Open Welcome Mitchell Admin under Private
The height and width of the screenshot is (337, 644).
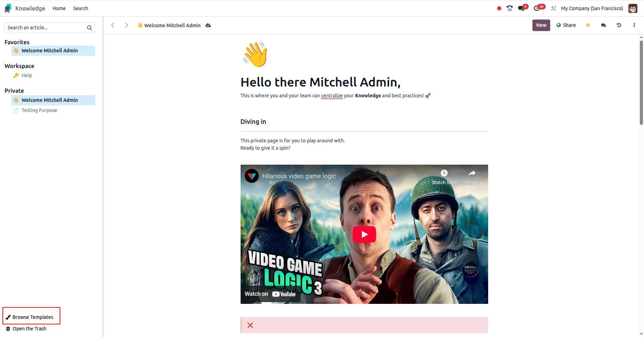pyautogui.click(x=53, y=100)
